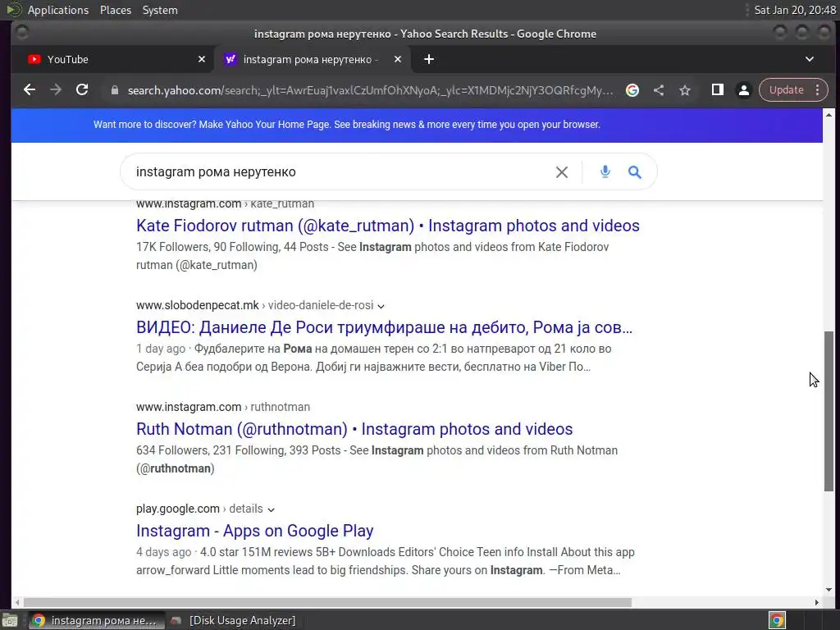Open the Kate Fiodorov rutman Instagram result

pos(387,226)
